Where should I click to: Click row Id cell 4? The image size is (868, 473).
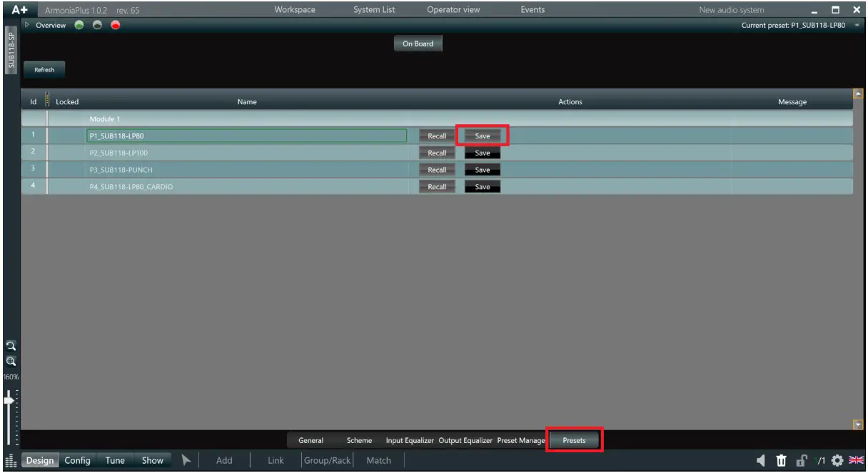click(x=34, y=187)
